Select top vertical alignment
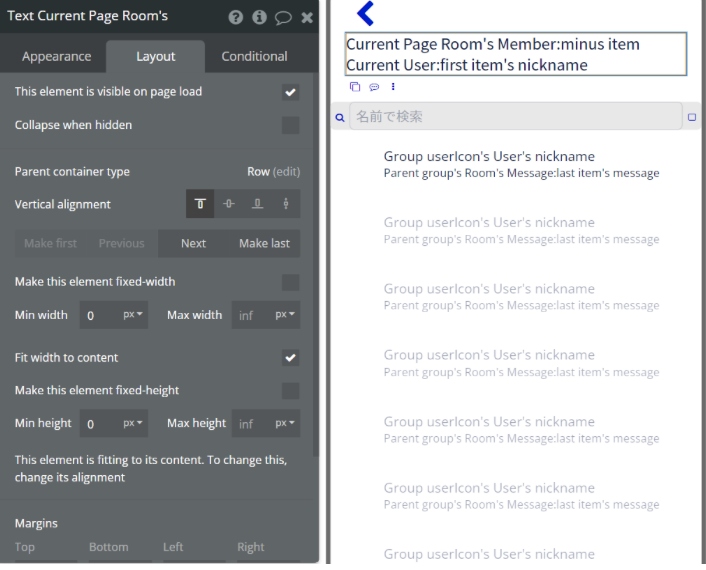706x570 pixels. pos(200,204)
